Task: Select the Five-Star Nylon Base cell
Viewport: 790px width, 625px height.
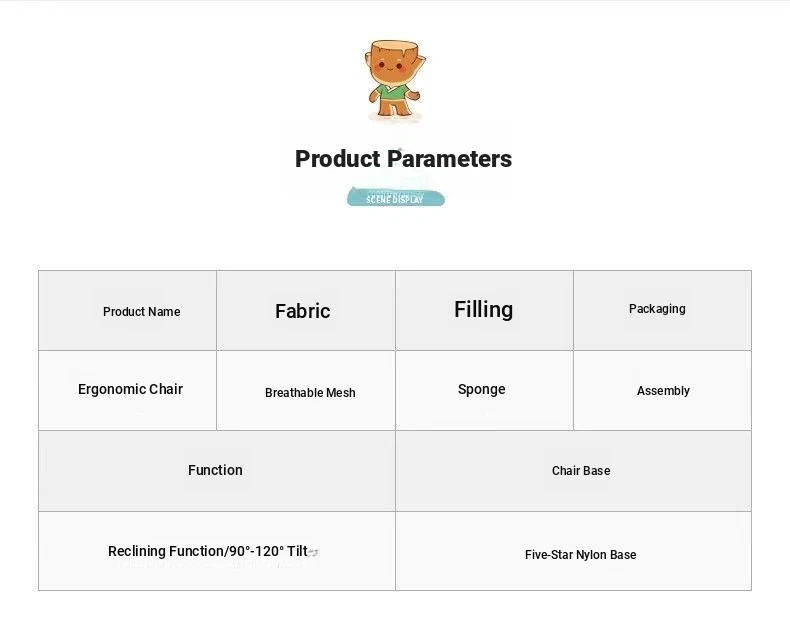Action: click(x=573, y=551)
